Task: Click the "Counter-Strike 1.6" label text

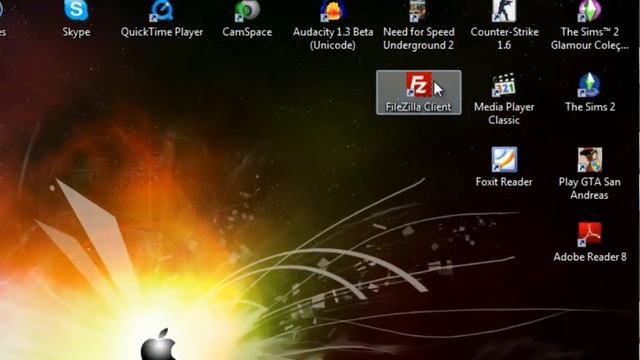Action: click(504, 38)
